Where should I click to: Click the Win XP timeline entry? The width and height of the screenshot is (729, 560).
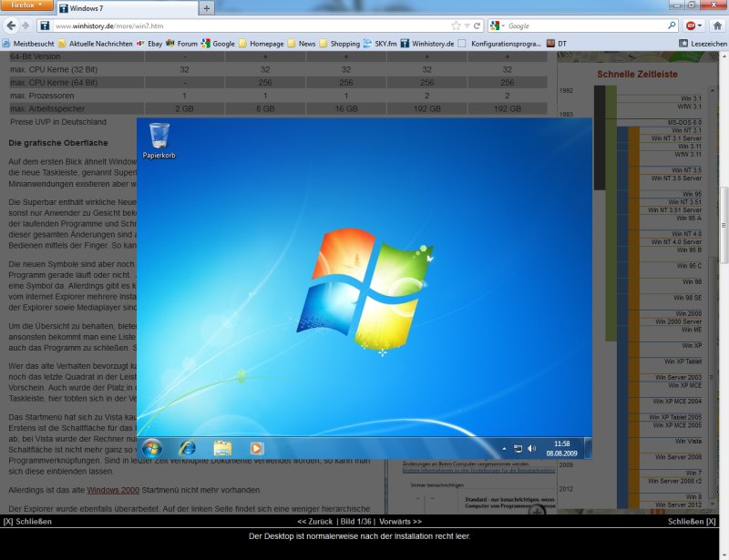pos(692,345)
